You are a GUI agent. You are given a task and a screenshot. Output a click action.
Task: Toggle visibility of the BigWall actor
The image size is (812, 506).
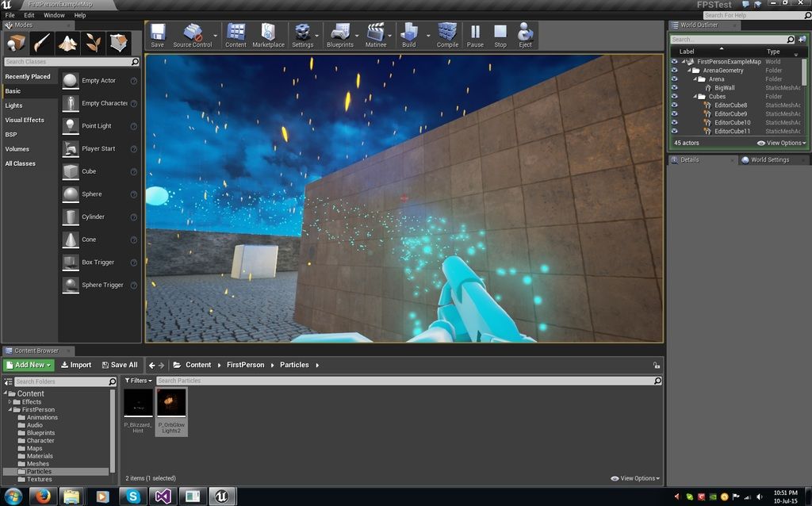[674, 88]
